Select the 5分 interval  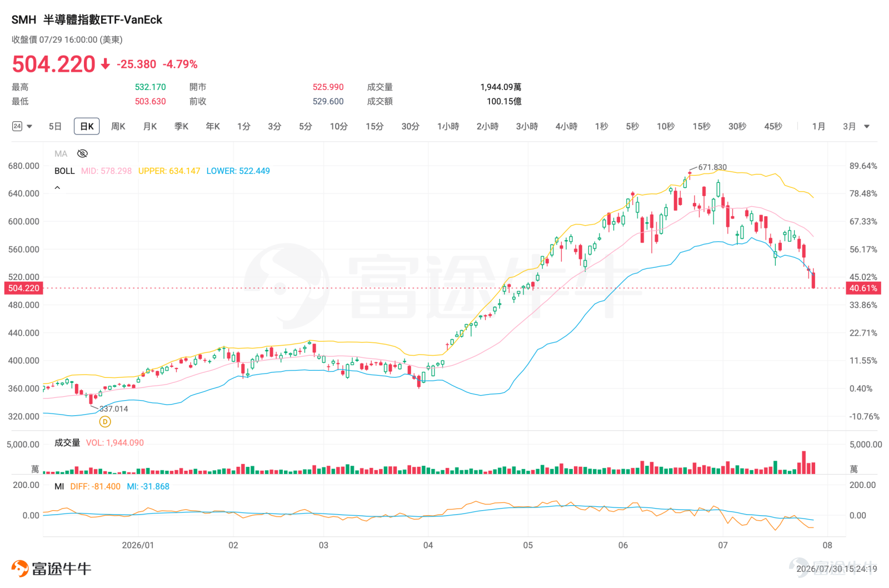305,126
